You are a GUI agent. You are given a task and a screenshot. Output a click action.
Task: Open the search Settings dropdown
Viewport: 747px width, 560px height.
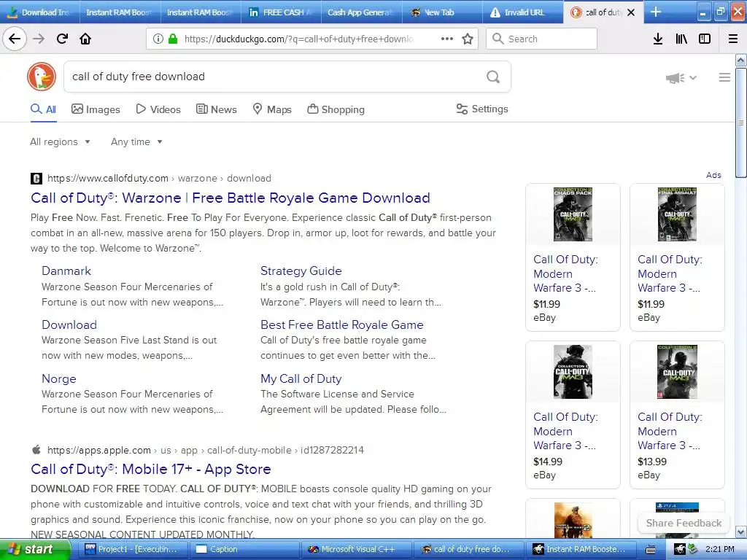[482, 109]
